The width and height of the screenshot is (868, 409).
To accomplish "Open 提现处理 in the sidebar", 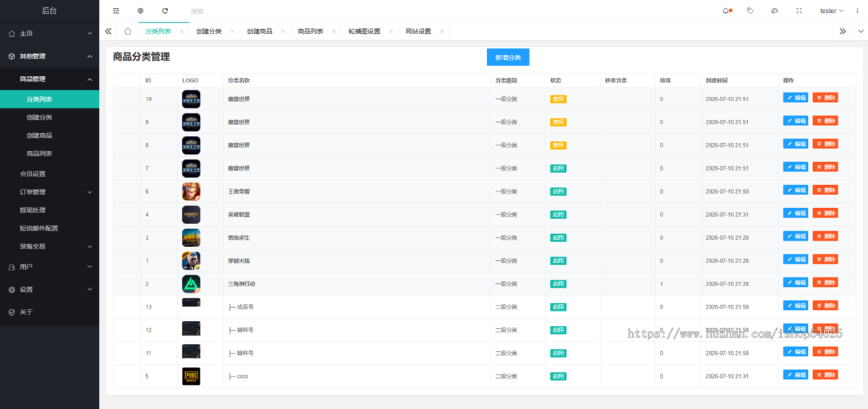I will [x=49, y=210].
